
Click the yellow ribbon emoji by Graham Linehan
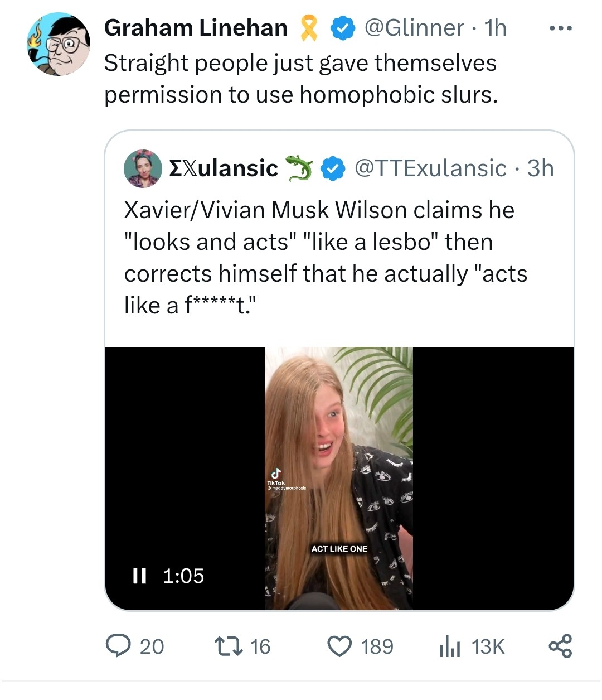point(309,28)
